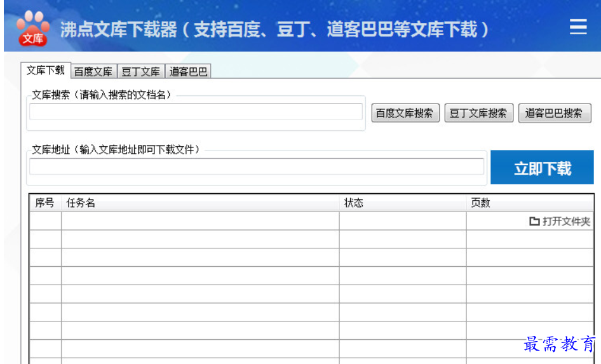Click the red 文库 paw logo
Screen dimensions: 601x364
click(x=33, y=29)
